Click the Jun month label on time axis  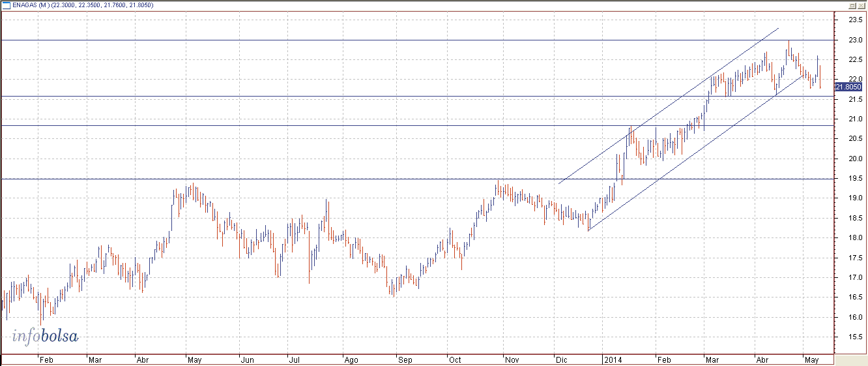(x=247, y=360)
